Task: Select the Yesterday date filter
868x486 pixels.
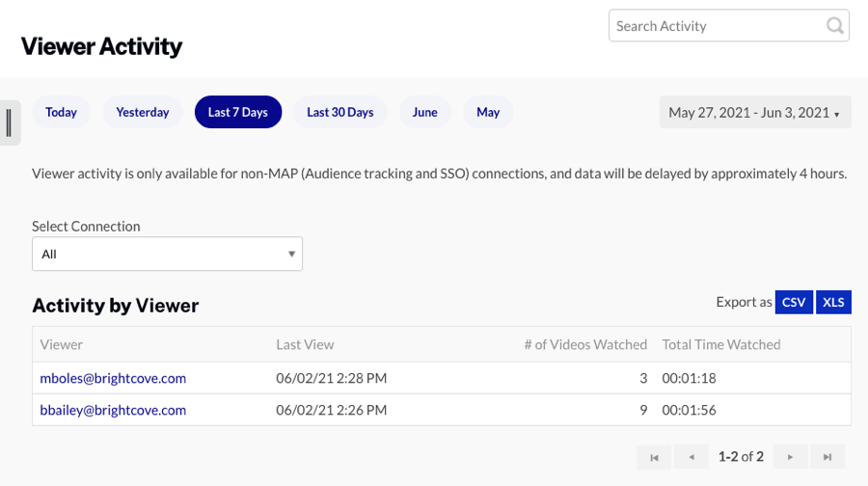Action: (143, 113)
